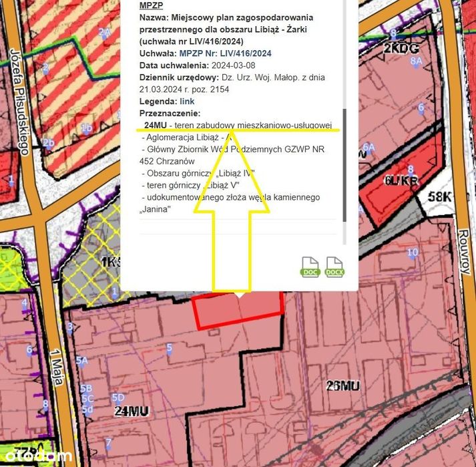This screenshot has width=476, height=467.
Task: Click the 'Przeznaczenie:' label
Action: coord(170,114)
